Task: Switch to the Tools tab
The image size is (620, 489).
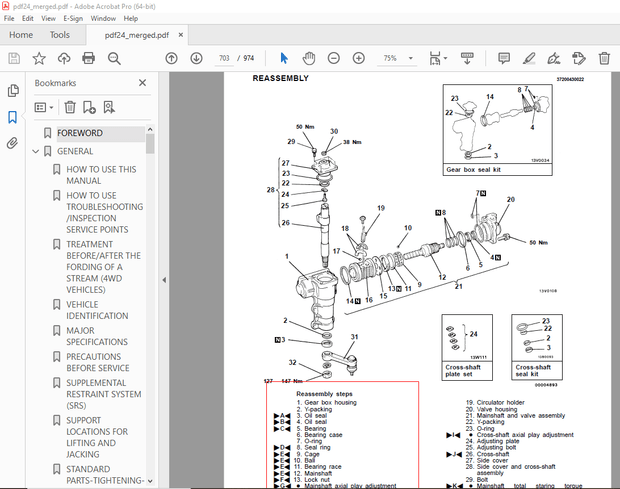Action: click(x=60, y=35)
